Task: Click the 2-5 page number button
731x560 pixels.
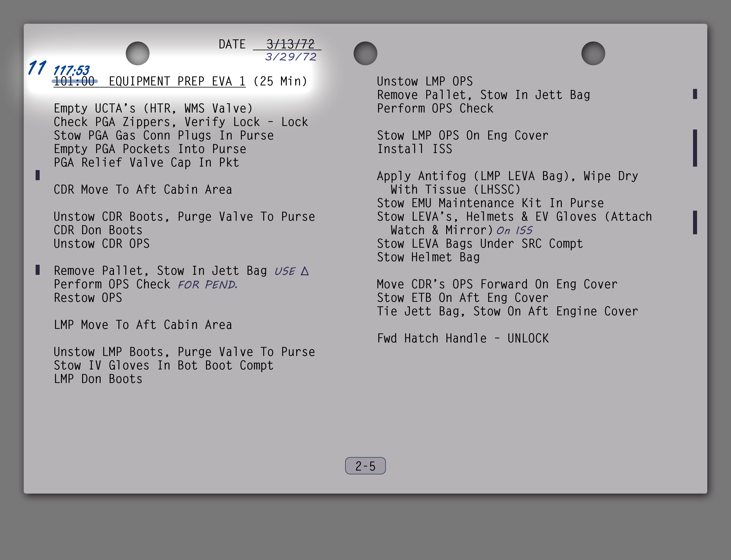Action: click(365, 466)
